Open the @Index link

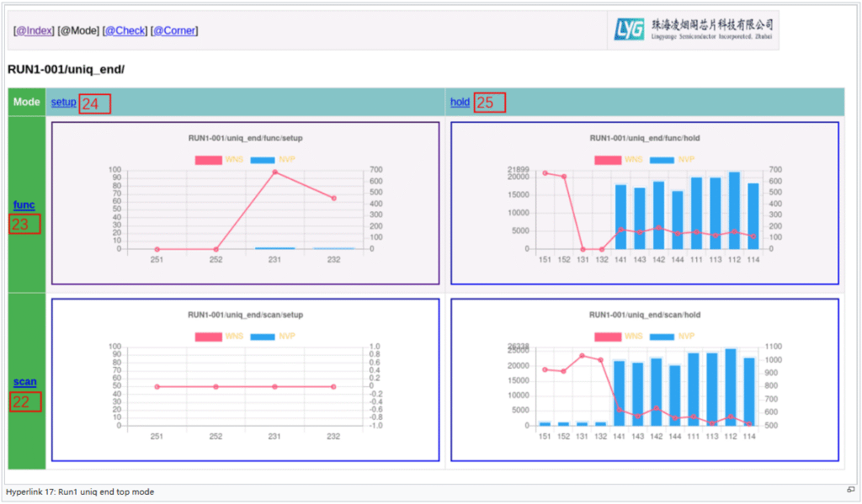click(34, 31)
